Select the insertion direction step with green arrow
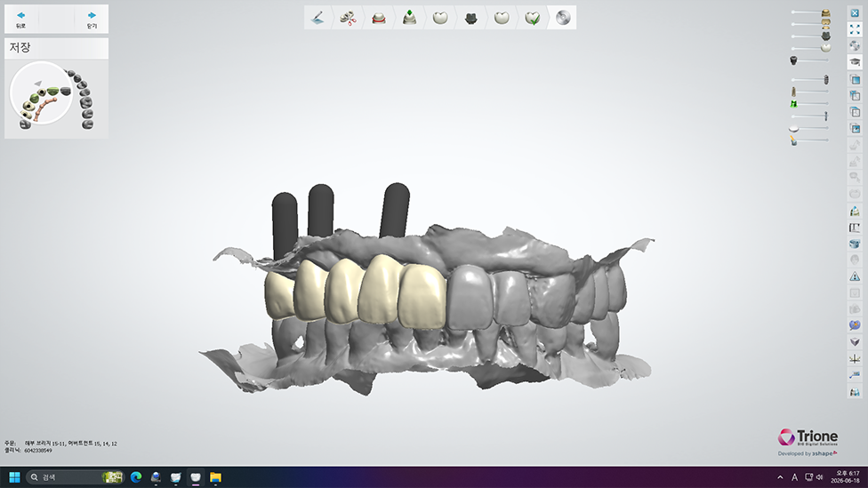Viewport: 868px width, 488px height. point(409,18)
